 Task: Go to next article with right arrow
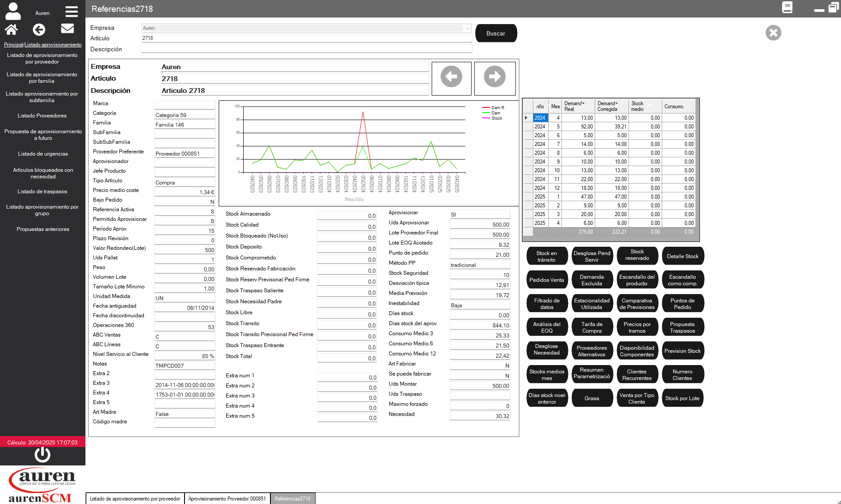(x=495, y=77)
